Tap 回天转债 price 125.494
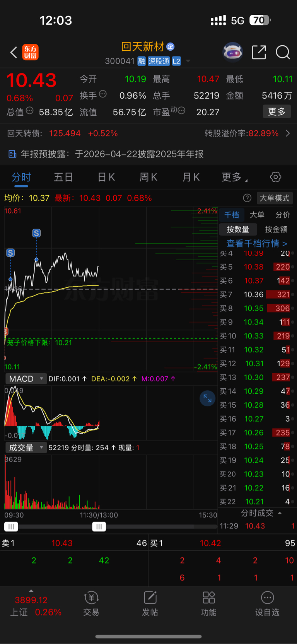Image resolution: width=297 pixels, height=644 pixels. 65,133
